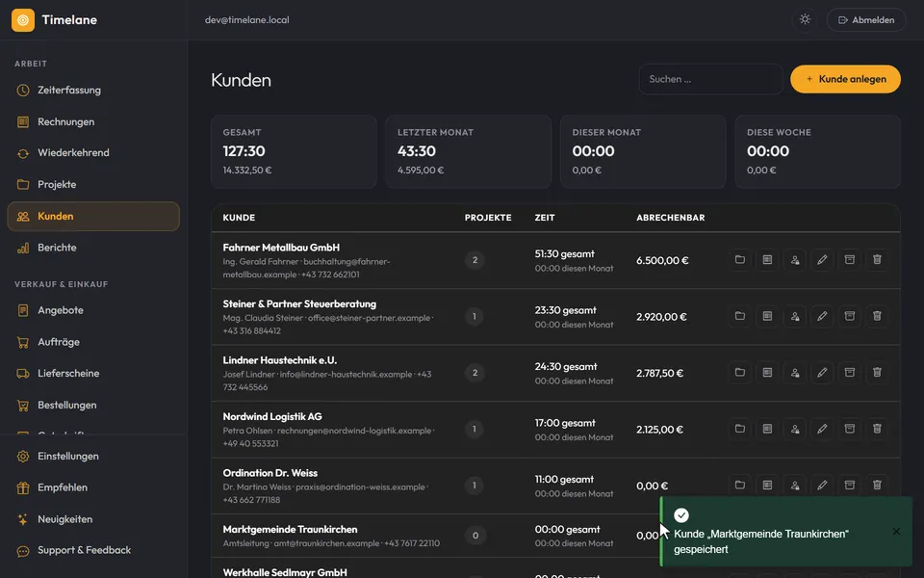Open Berichte in the sidebar
The image size is (924, 578).
point(93,248)
